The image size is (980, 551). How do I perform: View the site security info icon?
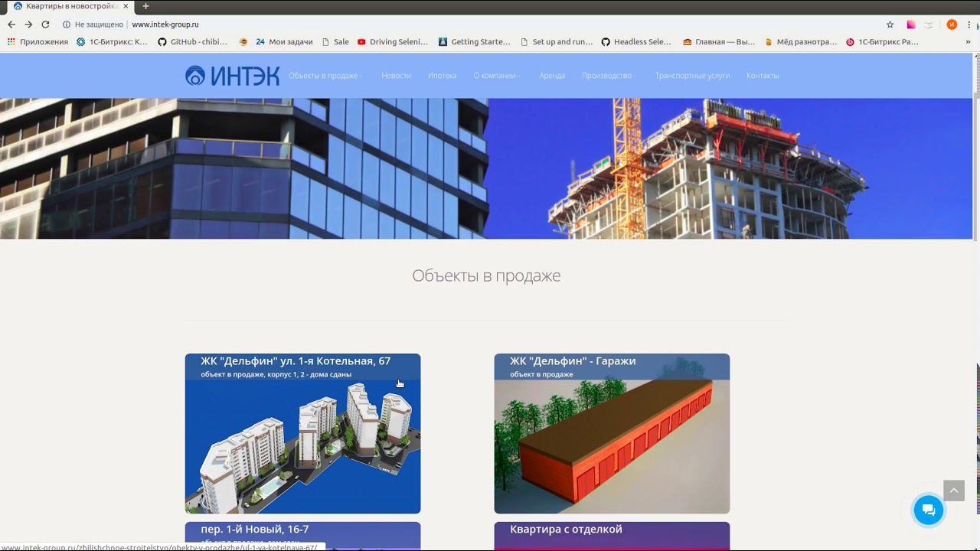(x=67, y=24)
